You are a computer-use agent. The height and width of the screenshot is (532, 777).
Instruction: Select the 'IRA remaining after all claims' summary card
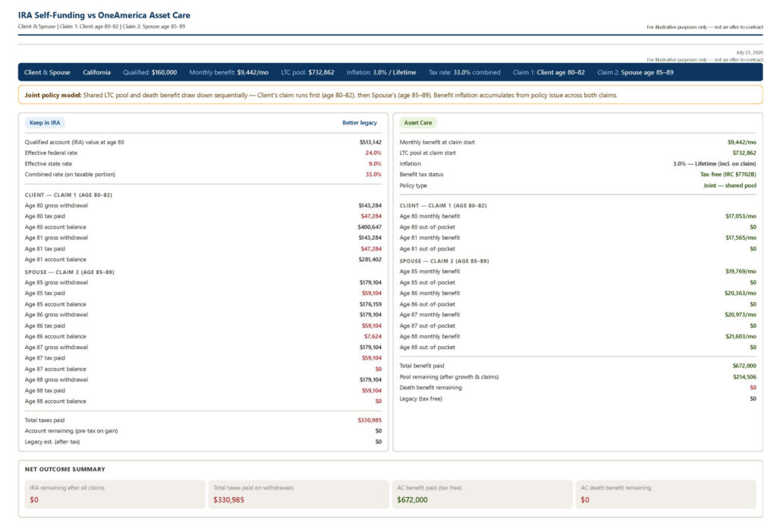[x=115, y=494]
